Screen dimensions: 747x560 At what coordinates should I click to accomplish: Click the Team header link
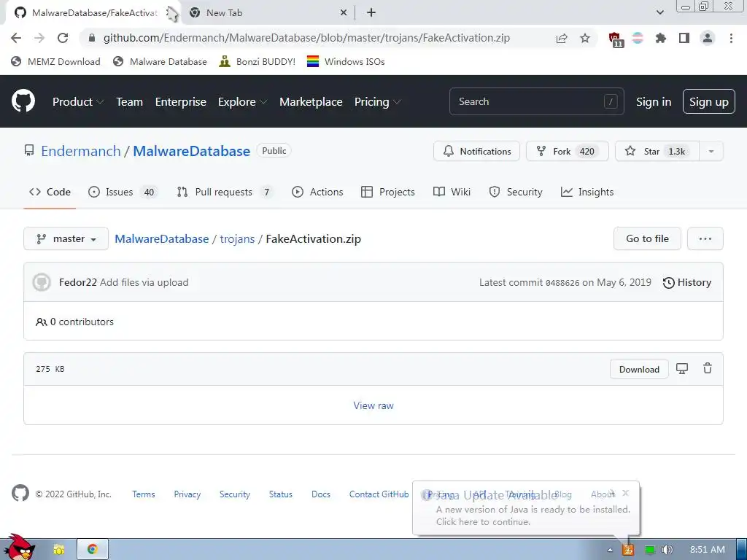point(130,101)
